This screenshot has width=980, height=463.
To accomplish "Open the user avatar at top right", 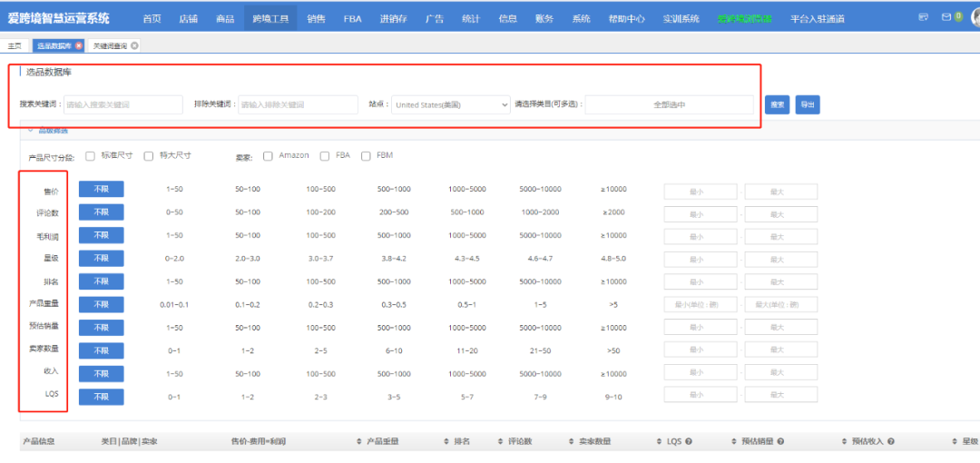I will 975,17.
